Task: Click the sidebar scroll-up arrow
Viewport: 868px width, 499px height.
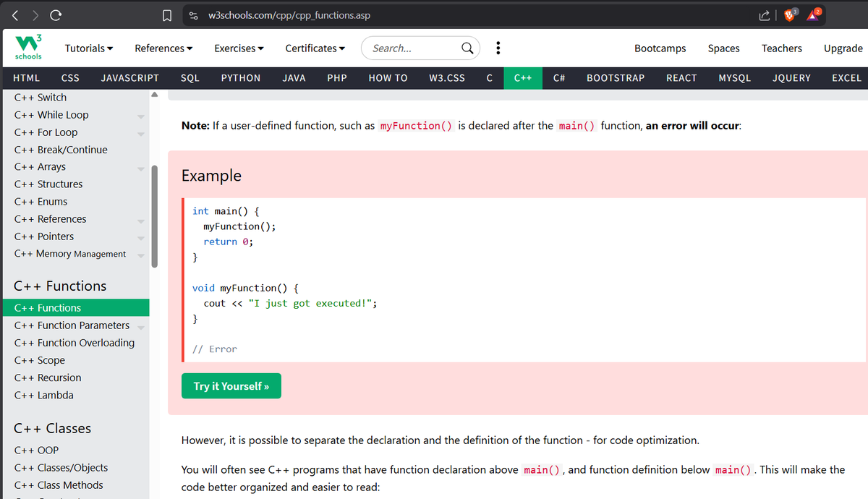Action: click(154, 95)
